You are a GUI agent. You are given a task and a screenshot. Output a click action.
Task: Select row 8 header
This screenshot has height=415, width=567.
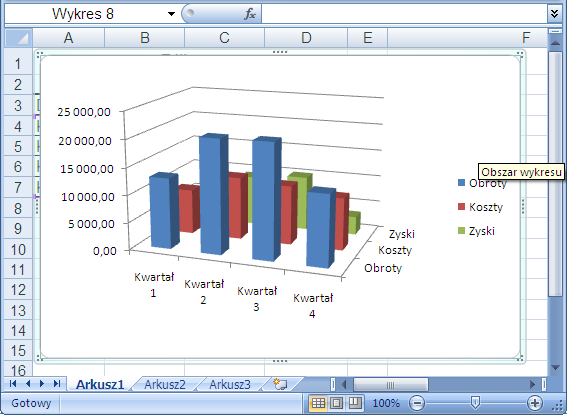click(18, 208)
